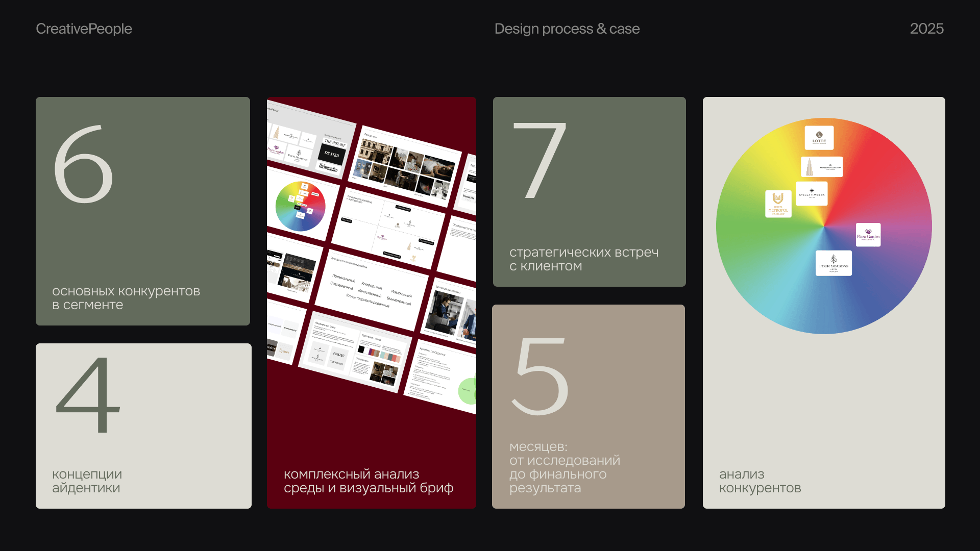Image resolution: width=980 pixels, height=551 pixels.
Task: Click the CreativePeople header text
Action: [x=84, y=29]
